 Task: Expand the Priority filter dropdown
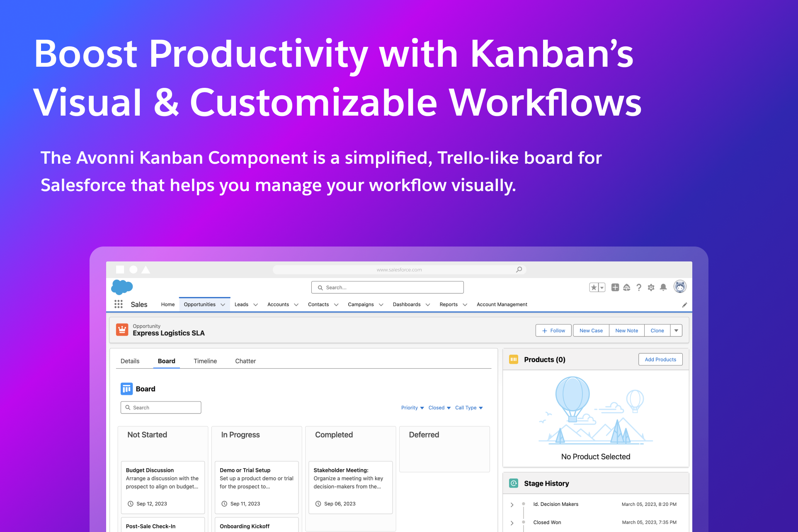[x=412, y=408]
